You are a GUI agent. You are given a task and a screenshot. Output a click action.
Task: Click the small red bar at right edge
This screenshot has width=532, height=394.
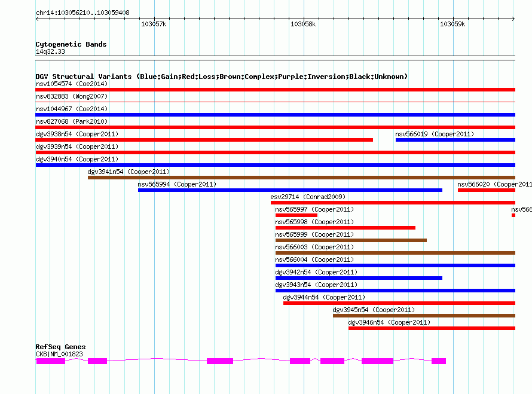point(513,215)
